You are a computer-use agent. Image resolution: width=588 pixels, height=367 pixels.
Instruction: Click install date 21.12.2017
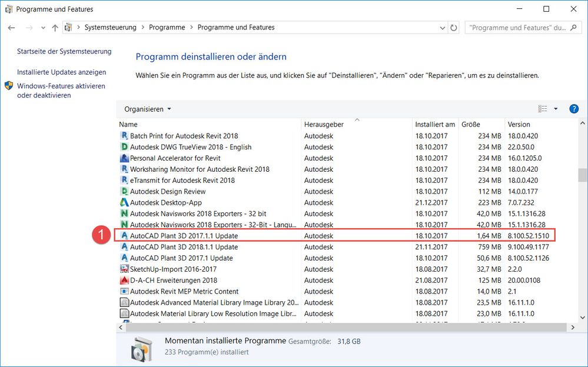tap(431, 202)
